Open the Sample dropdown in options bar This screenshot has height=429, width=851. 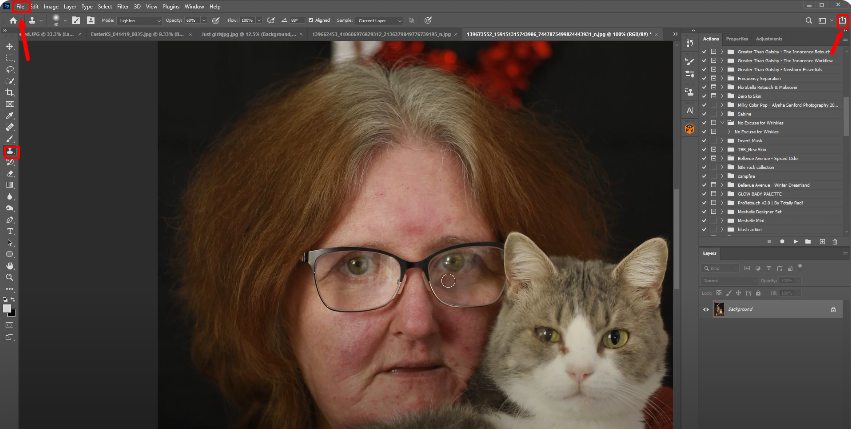pyautogui.click(x=379, y=21)
